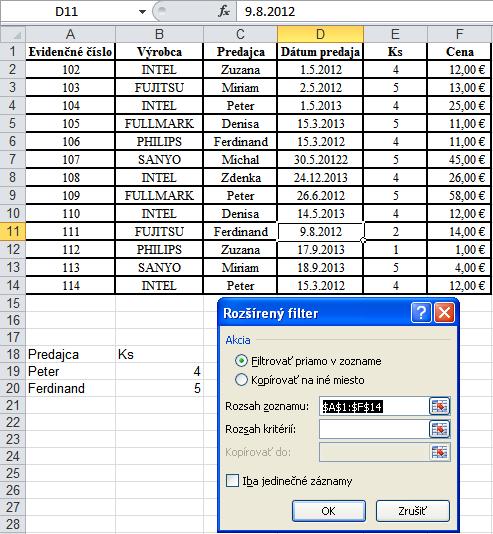Image resolution: width=493 pixels, height=534 pixels.
Task: Select the FUJITSU cell in row 3
Action: click(x=159, y=88)
